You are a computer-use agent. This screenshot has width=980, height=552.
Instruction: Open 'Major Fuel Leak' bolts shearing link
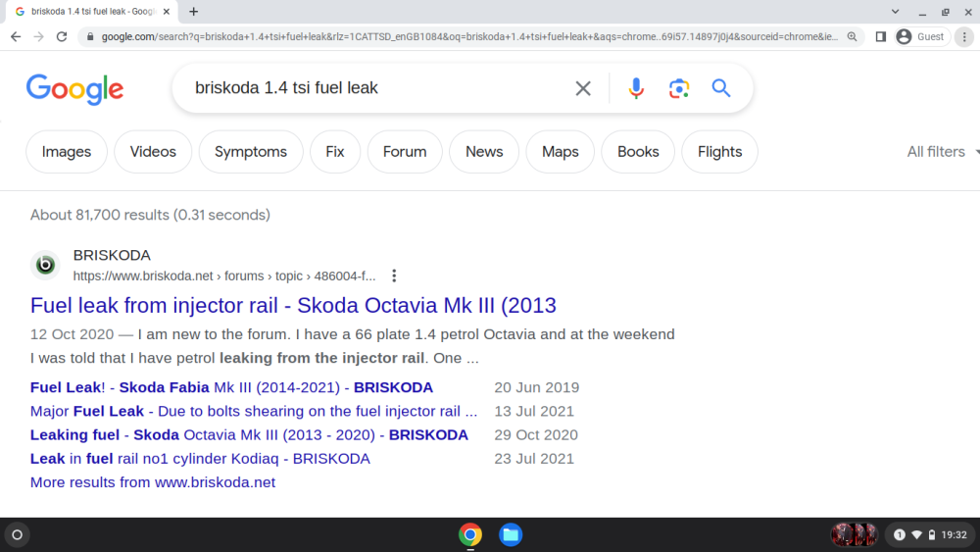tap(254, 412)
